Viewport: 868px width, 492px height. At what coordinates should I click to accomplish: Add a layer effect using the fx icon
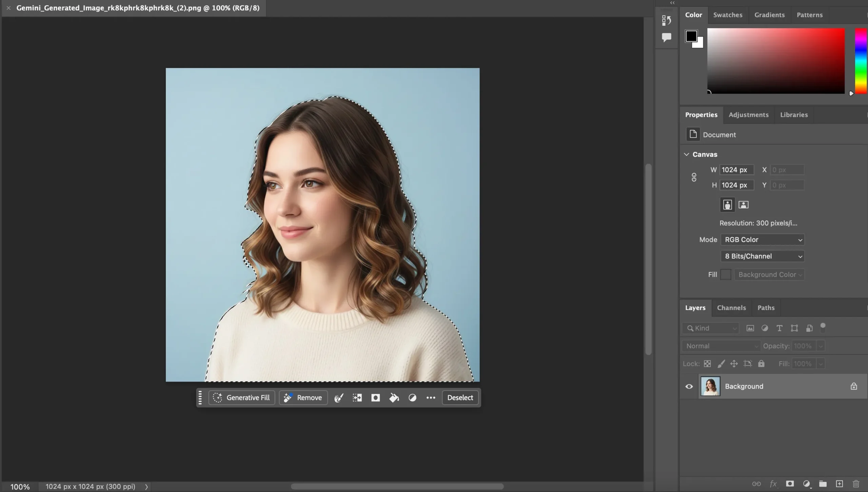pyautogui.click(x=773, y=484)
